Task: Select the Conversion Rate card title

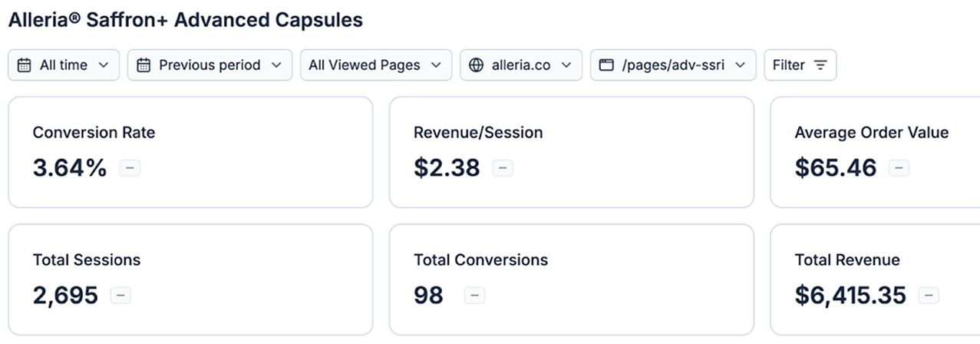Action: [x=94, y=133]
